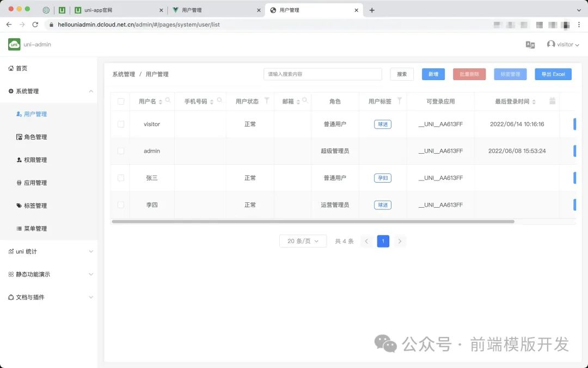Click the browser reload page icon
588x368 pixels.
pyautogui.click(x=35, y=25)
